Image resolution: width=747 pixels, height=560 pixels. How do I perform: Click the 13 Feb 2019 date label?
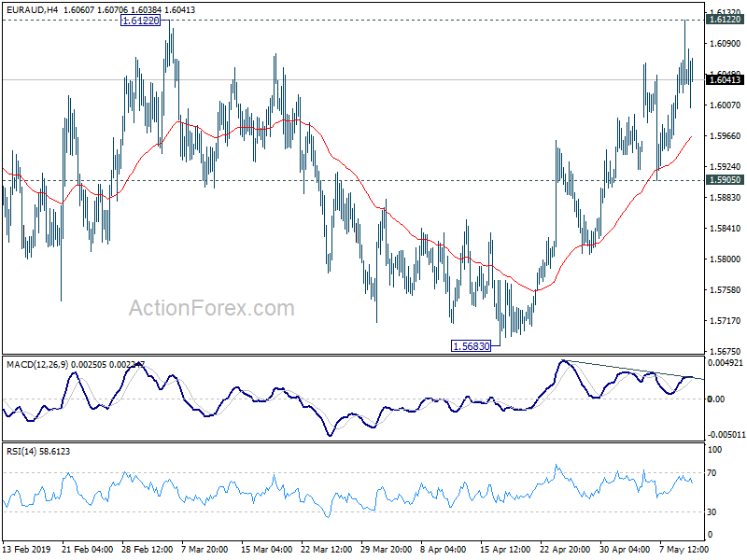27,549
